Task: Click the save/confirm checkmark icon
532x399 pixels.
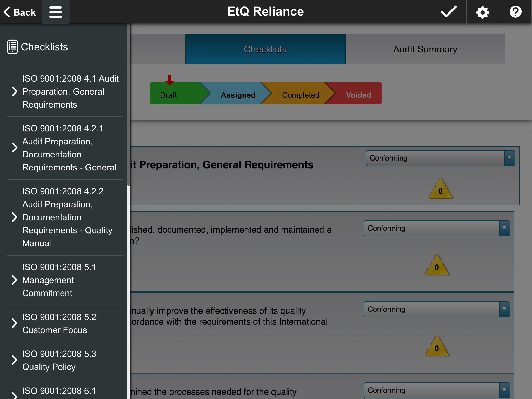Action: [x=449, y=12]
